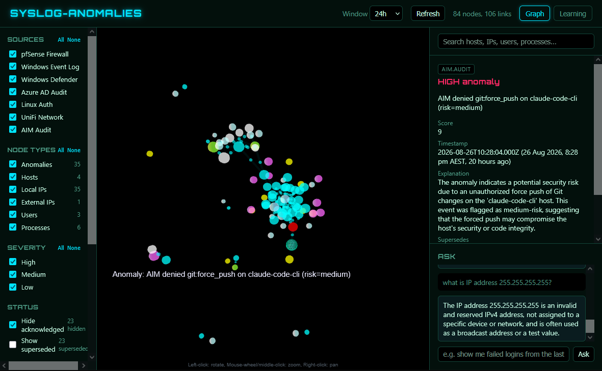602x371 pixels.
Task: Click the details panel scroll up arrow
Action: pyautogui.click(x=598, y=60)
